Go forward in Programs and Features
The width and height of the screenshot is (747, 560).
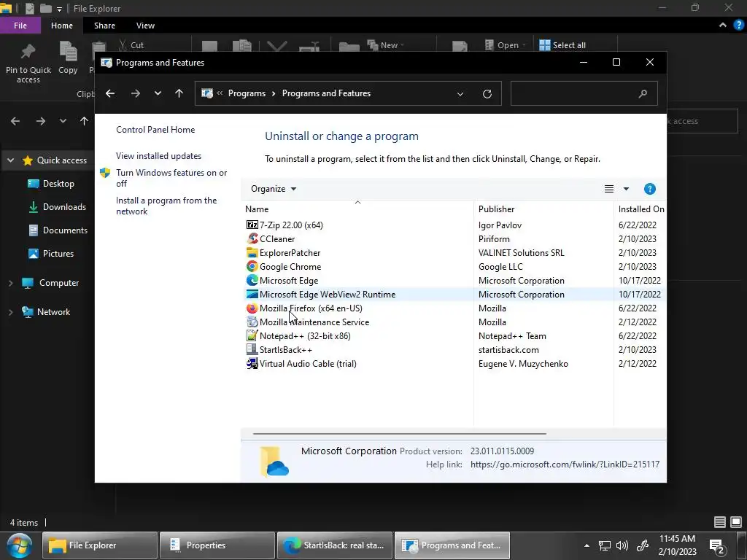point(136,93)
